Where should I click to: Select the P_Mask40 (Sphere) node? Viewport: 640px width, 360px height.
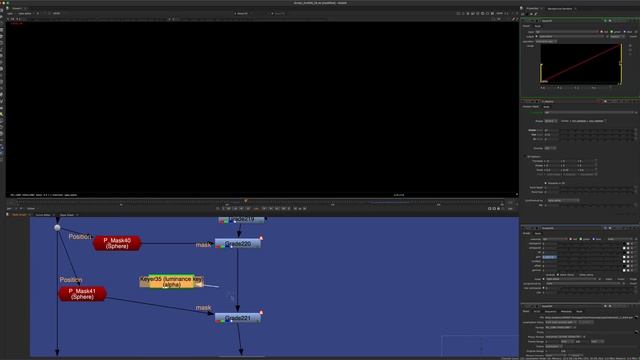[117, 243]
